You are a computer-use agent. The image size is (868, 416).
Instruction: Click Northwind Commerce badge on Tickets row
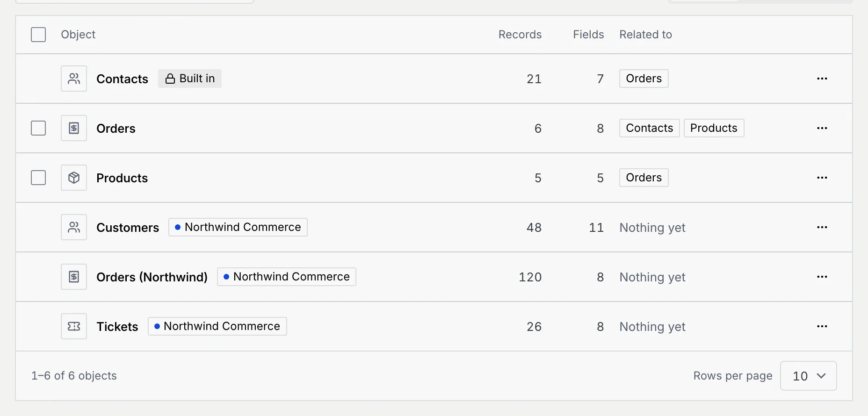217,326
